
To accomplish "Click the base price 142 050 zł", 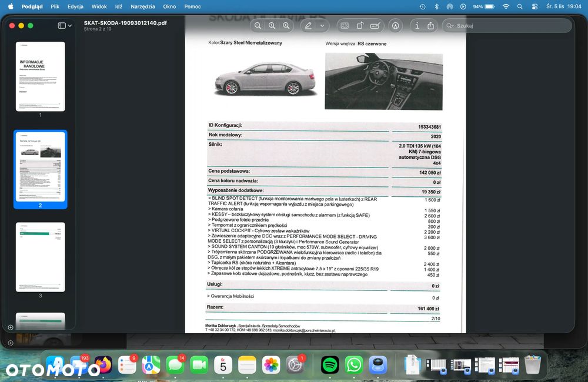I will tap(430, 172).
